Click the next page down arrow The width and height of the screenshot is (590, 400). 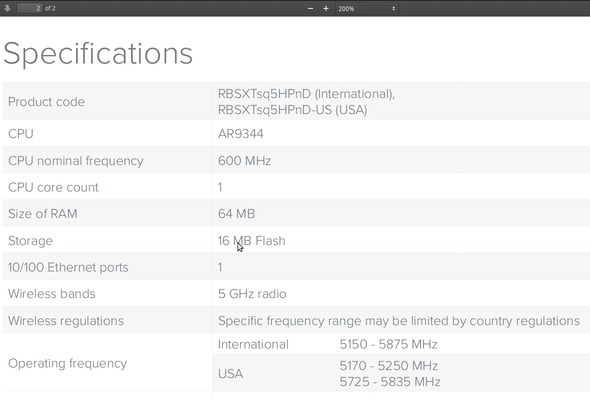[7, 8]
